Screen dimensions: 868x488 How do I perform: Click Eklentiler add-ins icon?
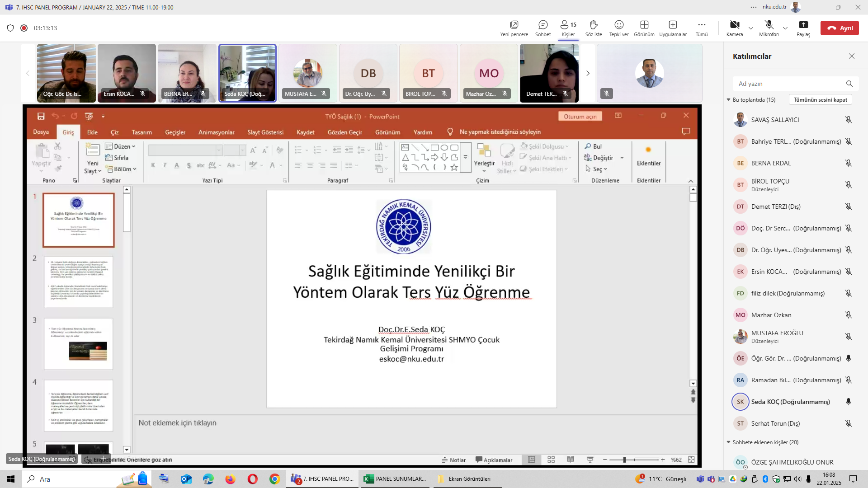pos(649,155)
